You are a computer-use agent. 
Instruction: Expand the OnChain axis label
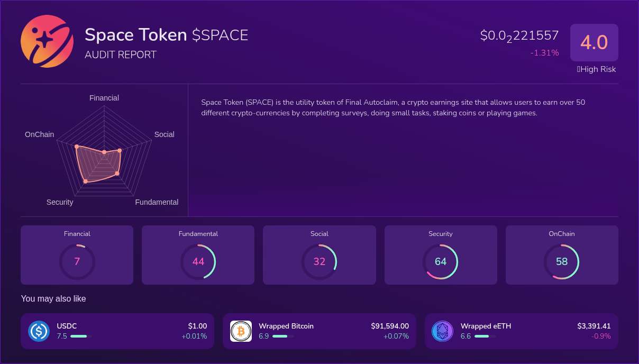[39, 134]
